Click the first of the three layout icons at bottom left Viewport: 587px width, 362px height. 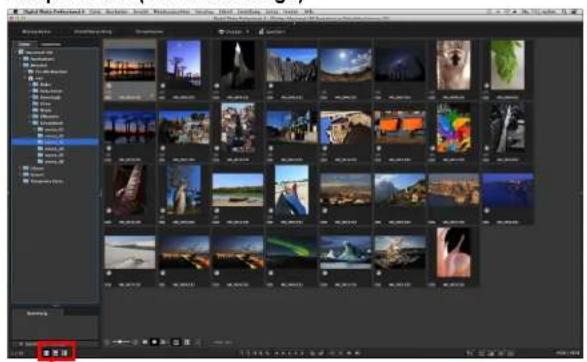point(46,353)
